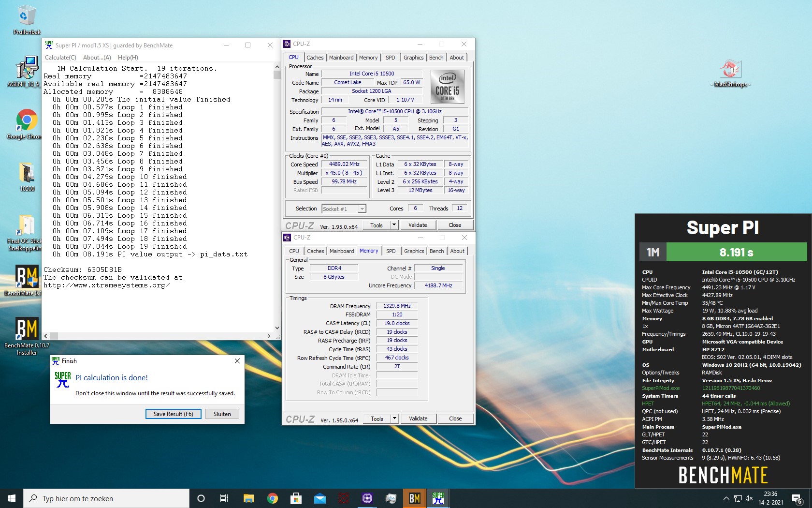Screen dimensions: 812x508
Task: Select Checksum: 6305D81B text
Action: 83,269
